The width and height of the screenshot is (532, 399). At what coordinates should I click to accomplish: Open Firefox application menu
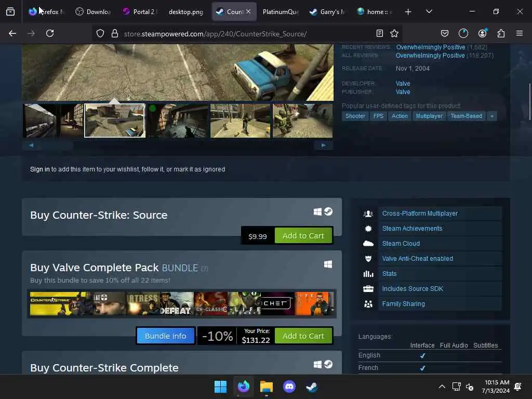coord(520,33)
